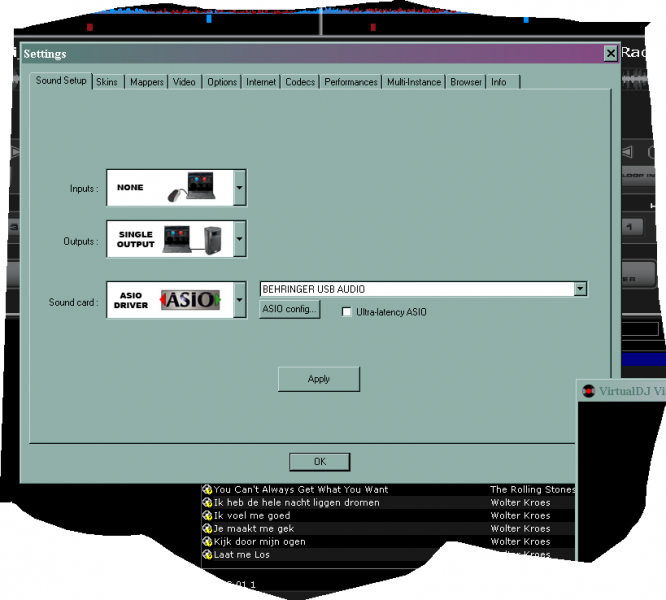
Task: Open the BEHRINGER USB AUDIO device dropdown
Action: coord(580,289)
